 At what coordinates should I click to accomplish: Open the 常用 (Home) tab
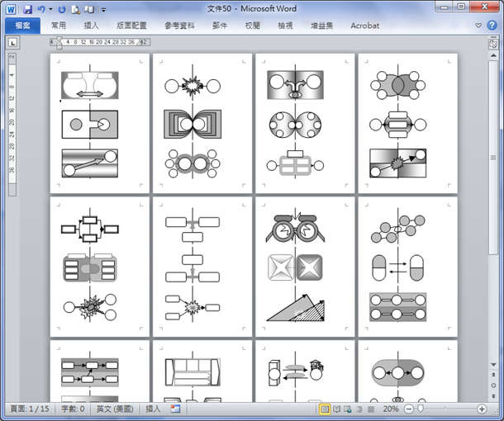coord(59,26)
